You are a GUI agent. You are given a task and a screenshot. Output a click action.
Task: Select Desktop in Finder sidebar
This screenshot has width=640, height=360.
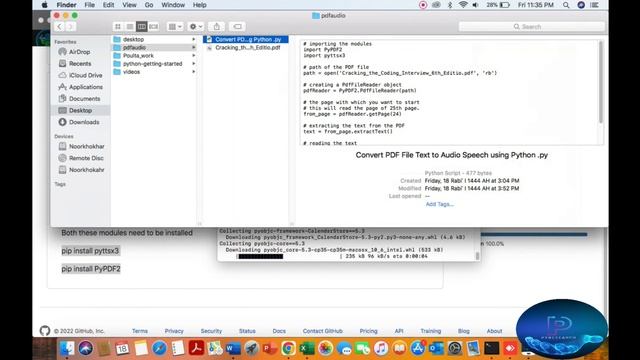[x=80, y=110]
